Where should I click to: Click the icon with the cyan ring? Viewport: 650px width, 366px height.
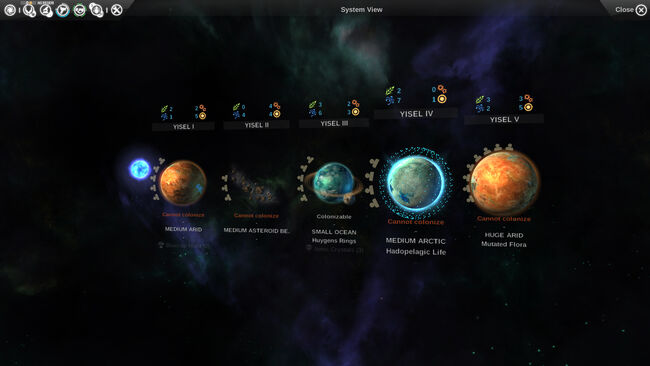click(x=63, y=10)
